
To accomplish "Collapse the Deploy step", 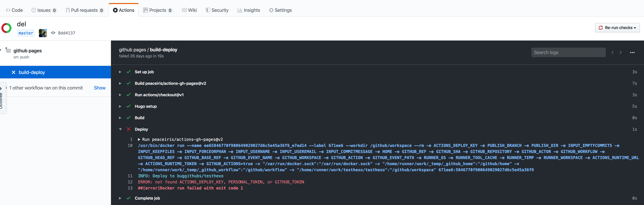I will click(120, 129).
